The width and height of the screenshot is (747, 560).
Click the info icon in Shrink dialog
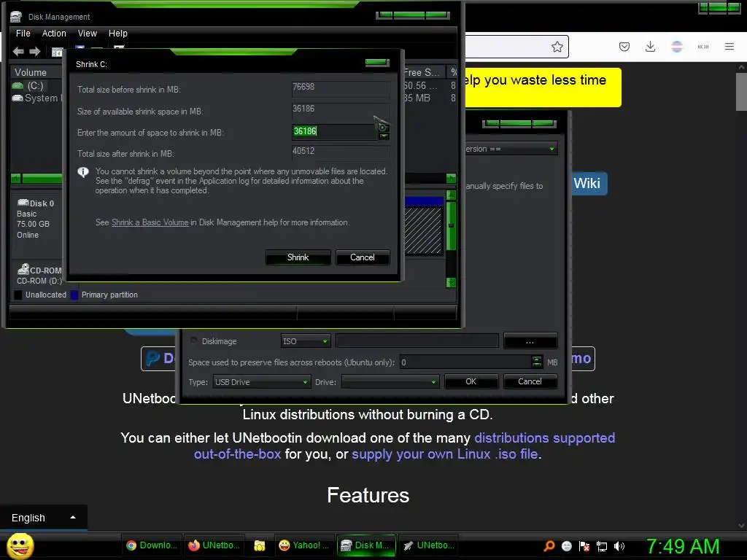pos(83,172)
